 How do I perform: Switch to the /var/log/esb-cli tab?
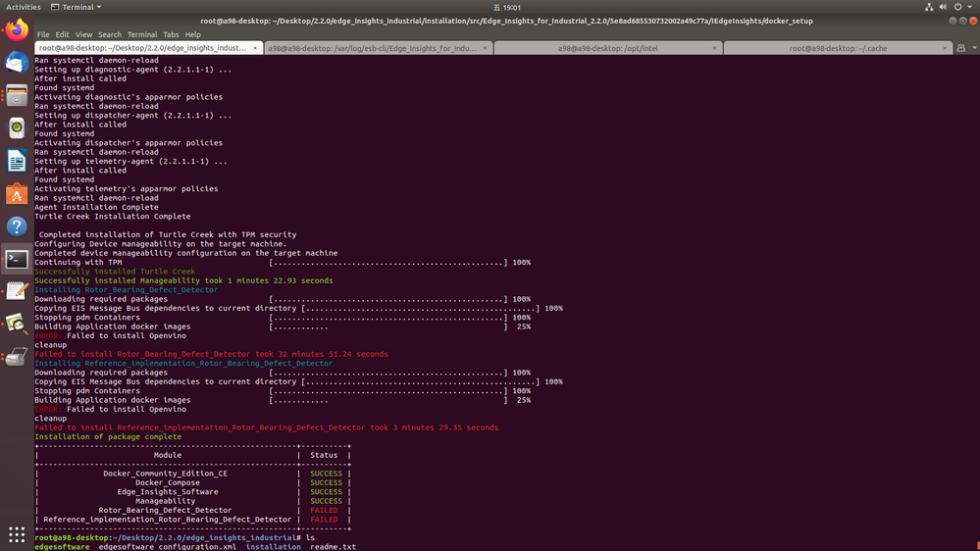click(378, 48)
